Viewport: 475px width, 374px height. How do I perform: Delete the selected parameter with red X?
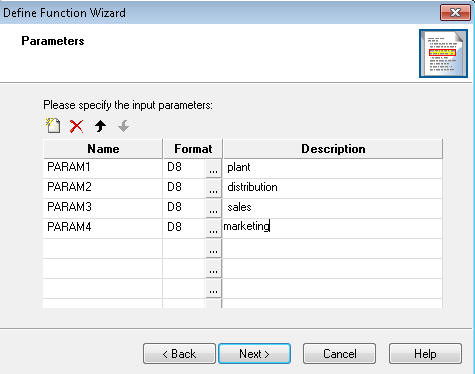[76, 126]
